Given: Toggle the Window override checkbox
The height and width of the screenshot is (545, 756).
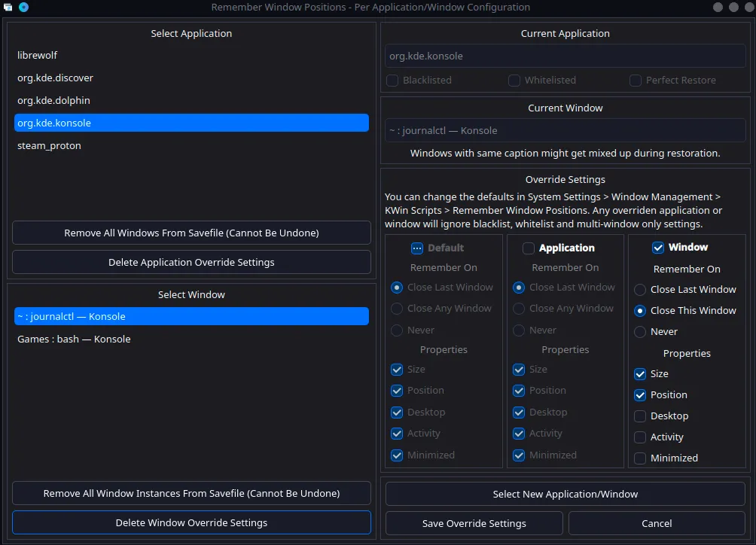Looking at the screenshot, I should (x=658, y=248).
